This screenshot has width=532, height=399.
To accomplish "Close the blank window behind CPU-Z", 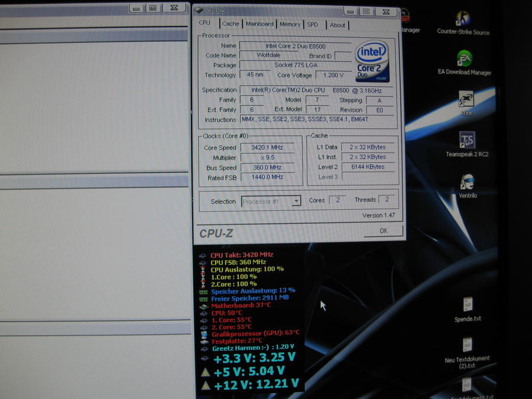I will point(174,8).
